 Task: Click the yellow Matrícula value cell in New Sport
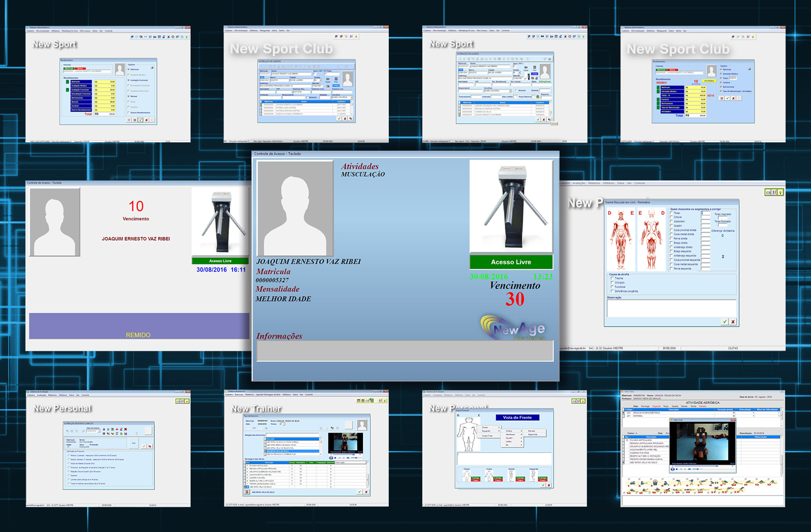tap(105, 82)
